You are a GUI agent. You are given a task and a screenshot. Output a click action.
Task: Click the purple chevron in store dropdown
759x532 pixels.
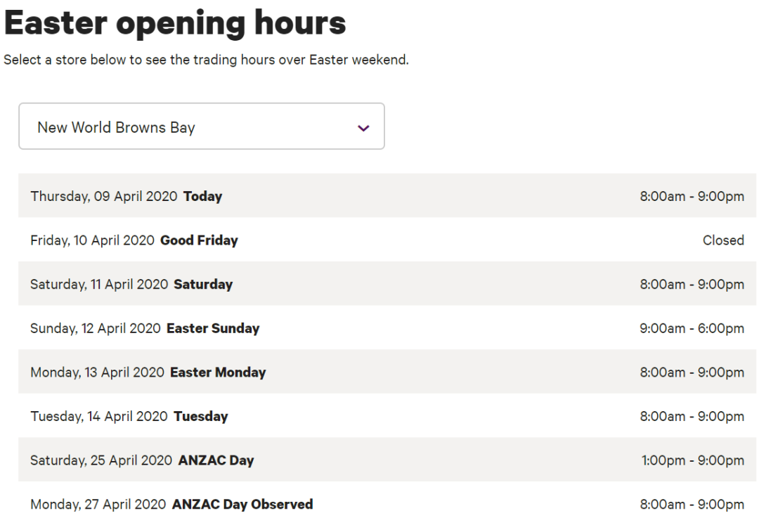pyautogui.click(x=363, y=128)
